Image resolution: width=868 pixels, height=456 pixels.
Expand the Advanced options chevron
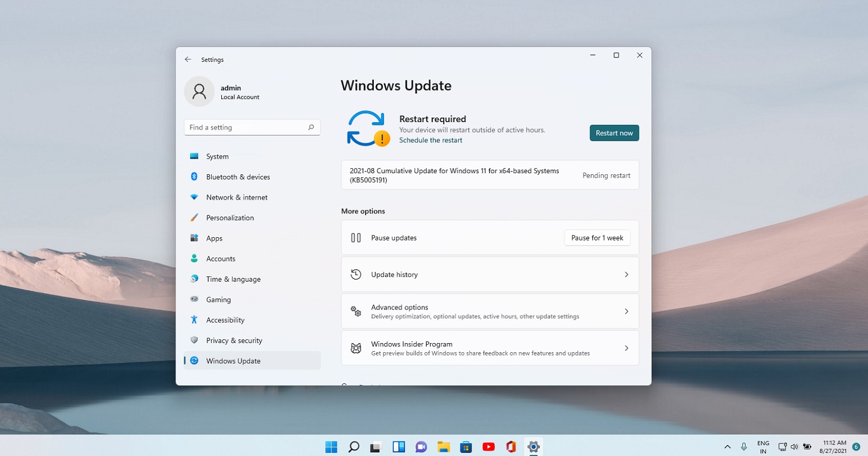coord(627,311)
